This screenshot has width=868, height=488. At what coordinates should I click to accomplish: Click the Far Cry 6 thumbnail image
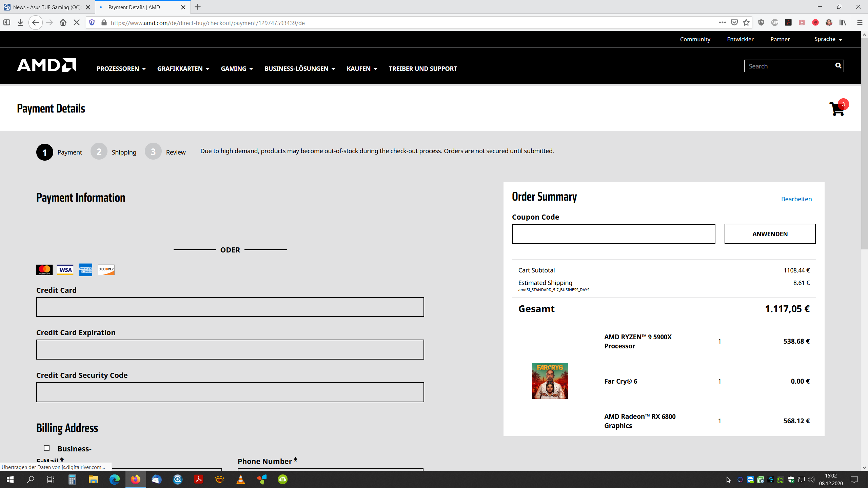pos(550,381)
